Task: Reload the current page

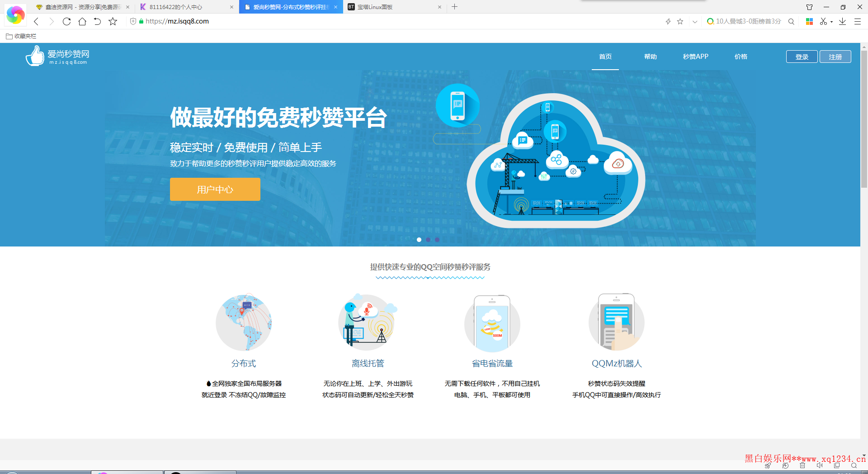Action: [x=66, y=21]
